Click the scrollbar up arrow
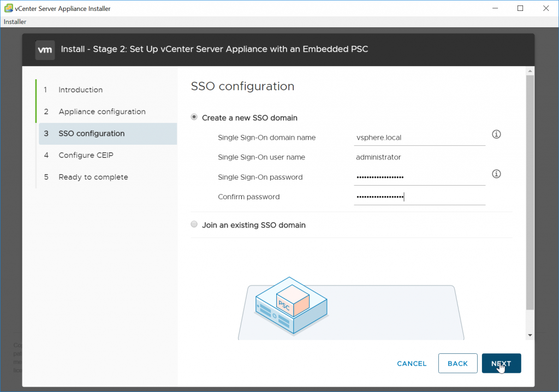559x392 pixels. (530, 71)
